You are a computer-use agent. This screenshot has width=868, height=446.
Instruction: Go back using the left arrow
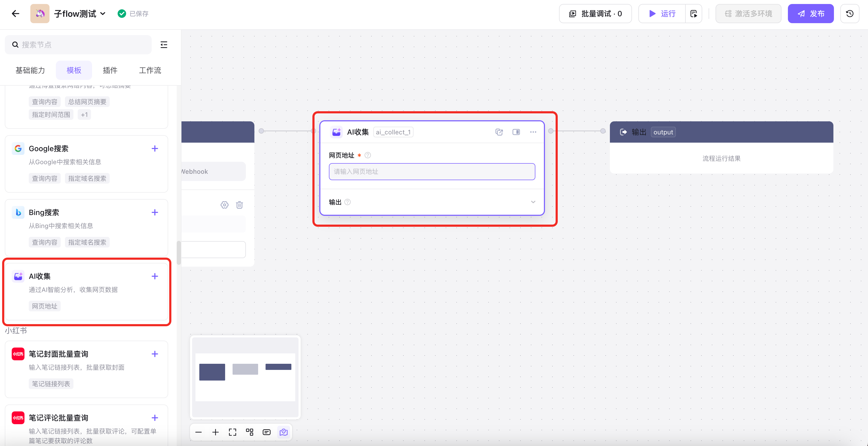[15, 14]
